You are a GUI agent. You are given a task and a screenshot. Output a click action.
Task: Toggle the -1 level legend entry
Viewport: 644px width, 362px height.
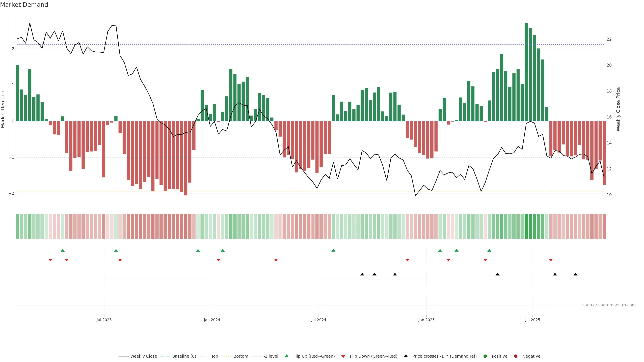tap(271, 356)
